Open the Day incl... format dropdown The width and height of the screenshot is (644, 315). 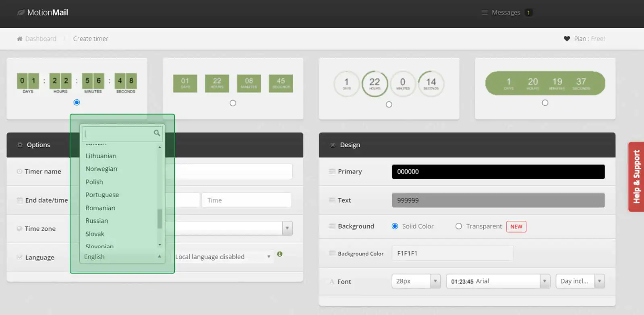tap(580, 281)
